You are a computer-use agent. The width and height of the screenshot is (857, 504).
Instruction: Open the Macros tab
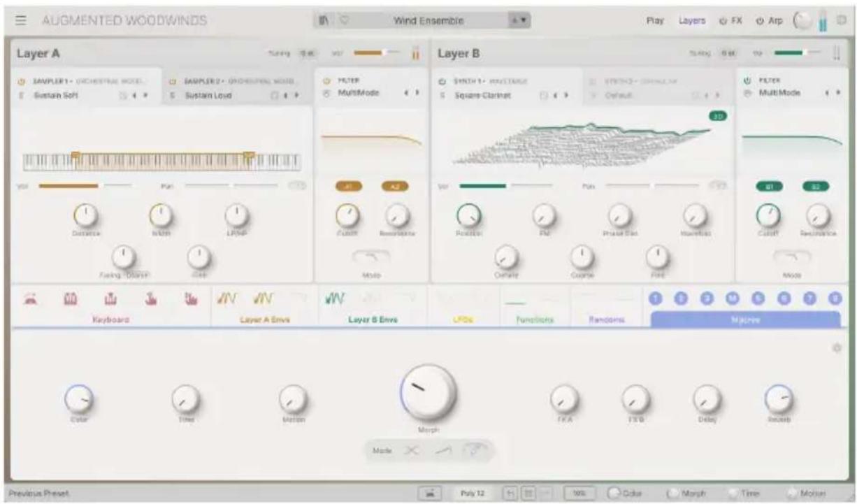pyautogui.click(x=746, y=319)
